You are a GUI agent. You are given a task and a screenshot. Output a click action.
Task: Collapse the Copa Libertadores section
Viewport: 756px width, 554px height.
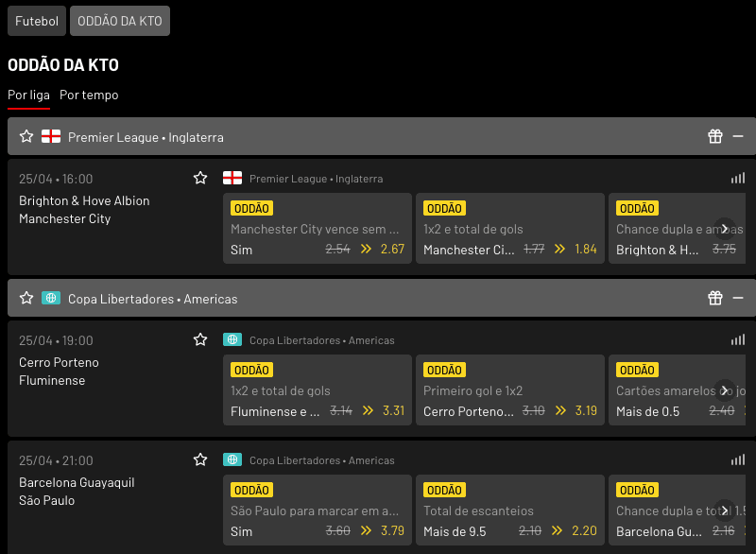click(738, 298)
